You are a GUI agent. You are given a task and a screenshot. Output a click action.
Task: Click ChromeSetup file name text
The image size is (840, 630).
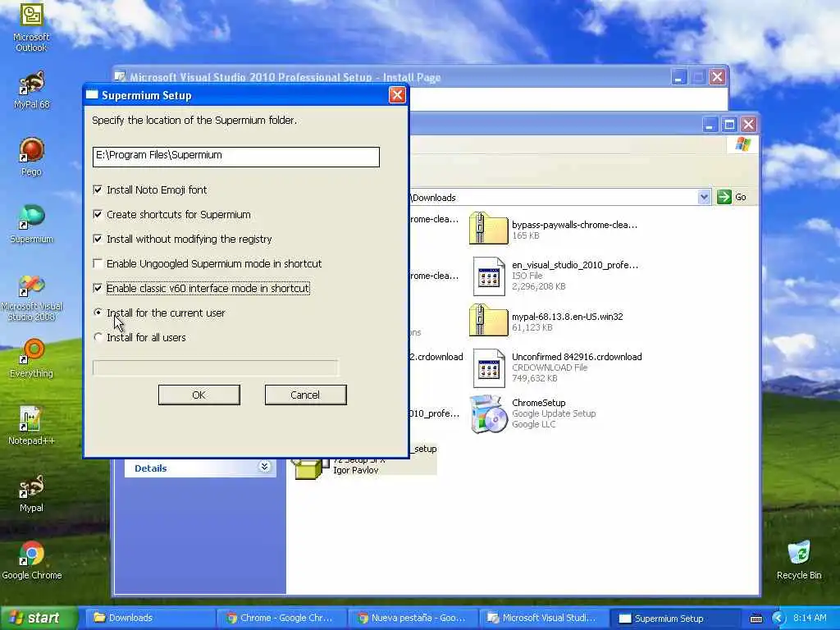pos(538,403)
